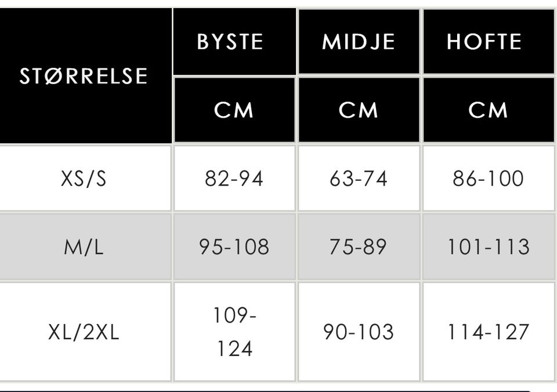Click the CM unit cell under HOFTE
Viewport: 557px width, 392px height.
(487, 110)
